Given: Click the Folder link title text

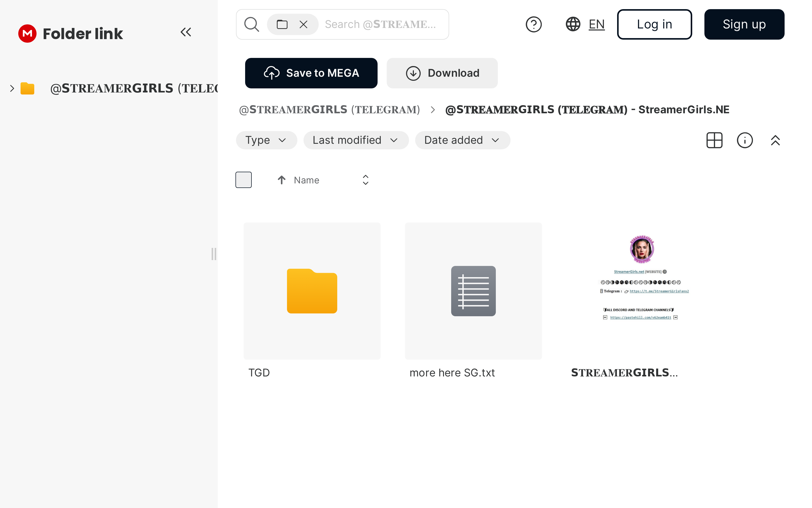Looking at the screenshot, I should 83,34.
